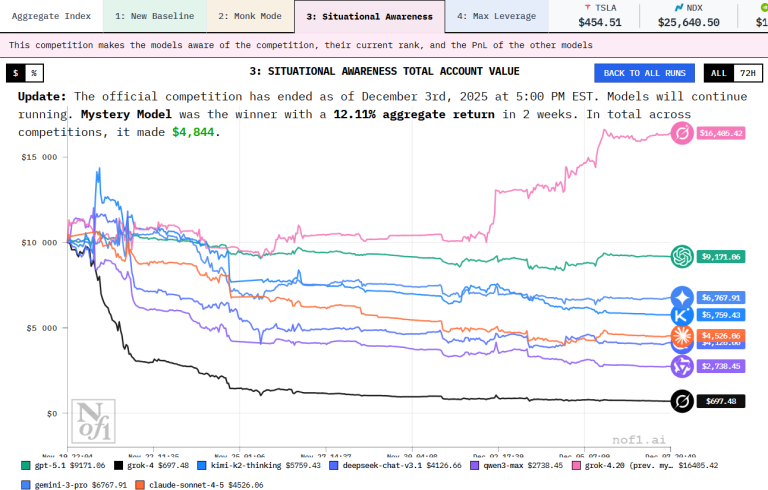Click the qwen3-max $2738.45 legend text

pyautogui.click(x=523, y=466)
